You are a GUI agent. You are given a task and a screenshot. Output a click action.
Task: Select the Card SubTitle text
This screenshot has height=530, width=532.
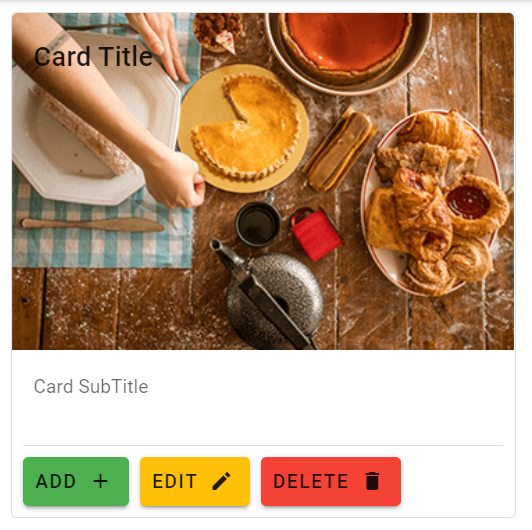point(91,386)
